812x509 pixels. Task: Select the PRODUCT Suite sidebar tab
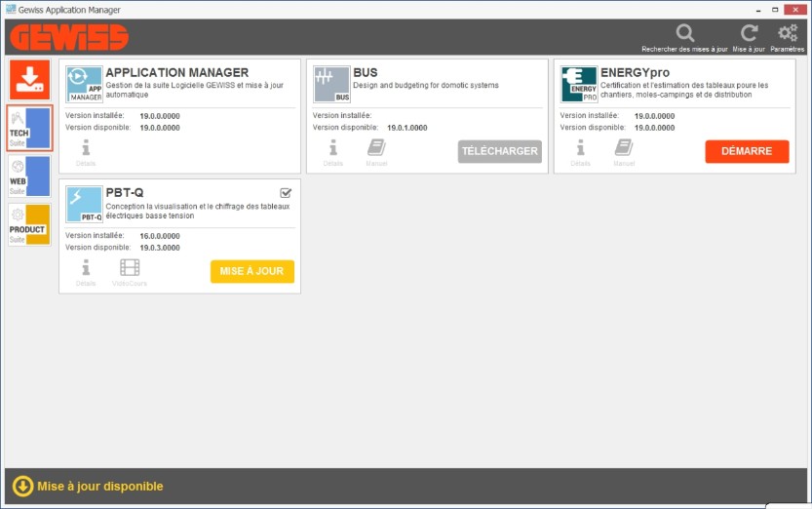29,224
